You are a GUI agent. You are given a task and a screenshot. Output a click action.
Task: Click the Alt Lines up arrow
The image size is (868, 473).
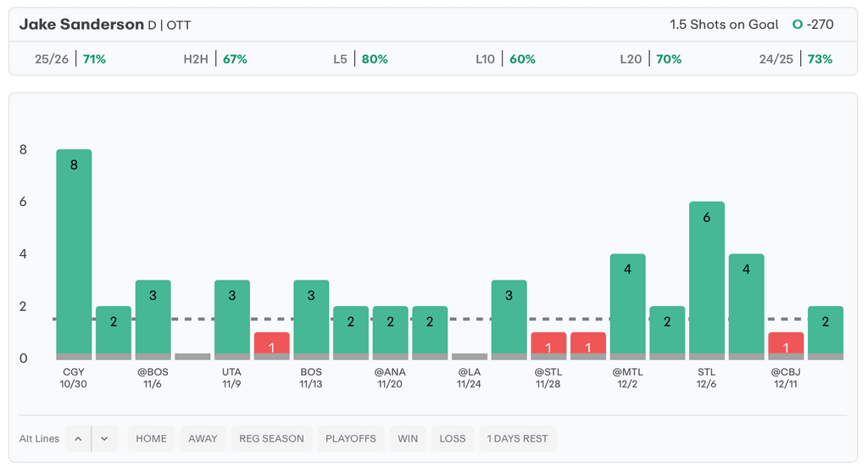click(x=78, y=438)
